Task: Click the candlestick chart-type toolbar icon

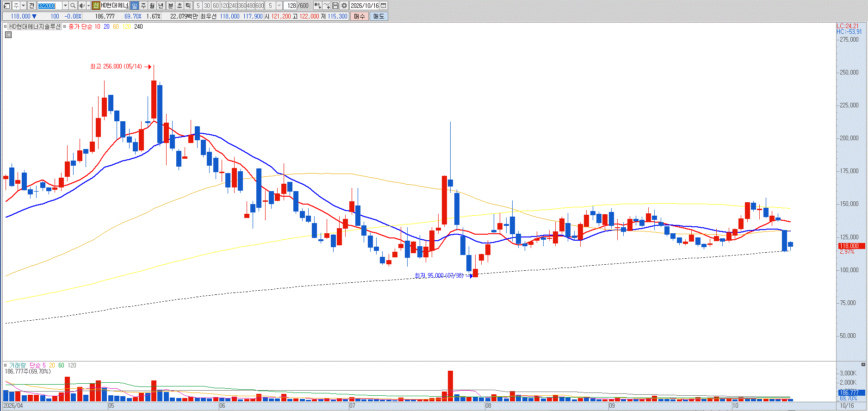Action: pyautogui.click(x=317, y=6)
